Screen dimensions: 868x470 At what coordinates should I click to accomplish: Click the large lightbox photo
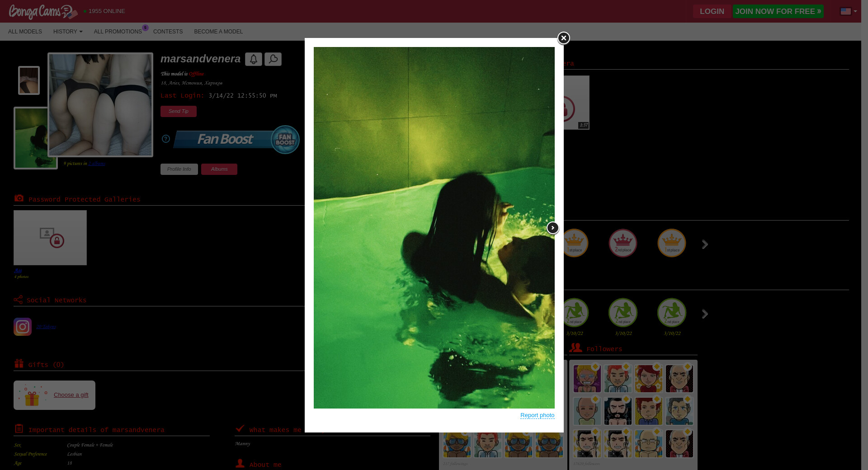click(434, 228)
